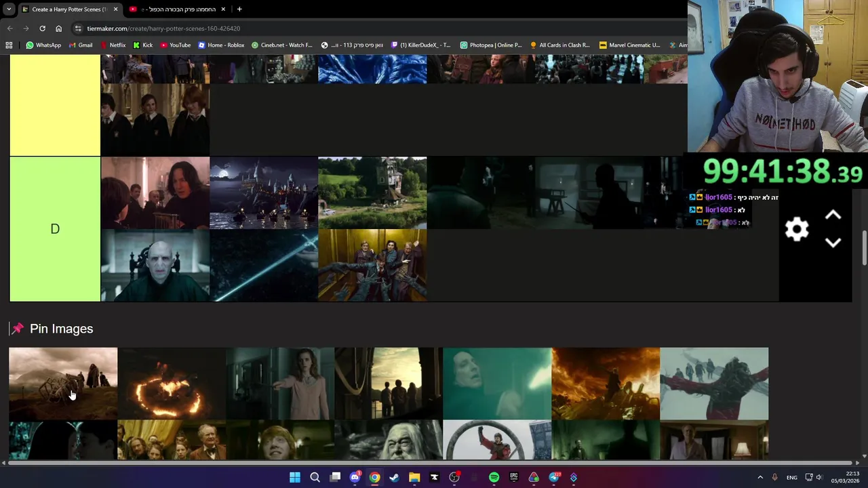868x488 pixels.
Task: Close the Harry Potter Scenes tab
Action: [115, 9]
